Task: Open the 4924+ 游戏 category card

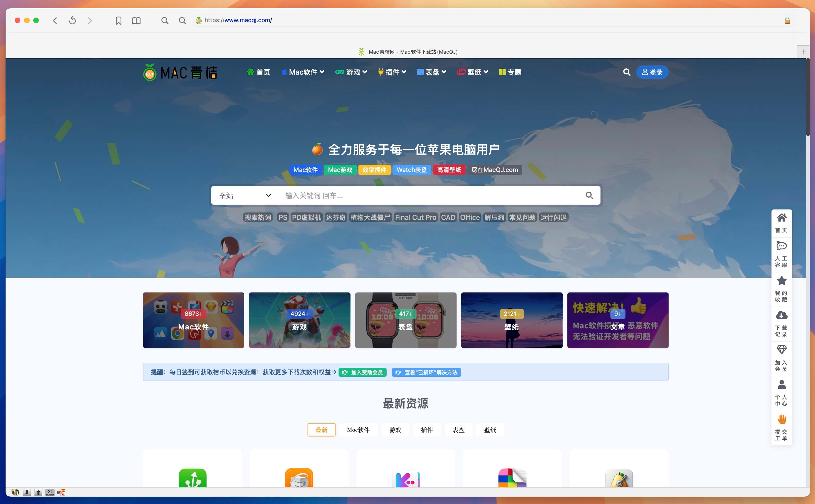Action: click(300, 320)
